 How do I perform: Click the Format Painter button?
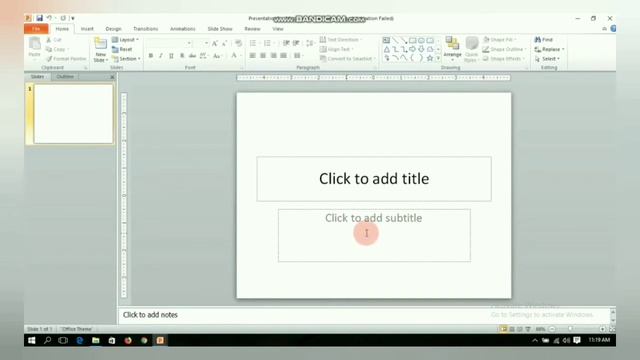(66, 59)
